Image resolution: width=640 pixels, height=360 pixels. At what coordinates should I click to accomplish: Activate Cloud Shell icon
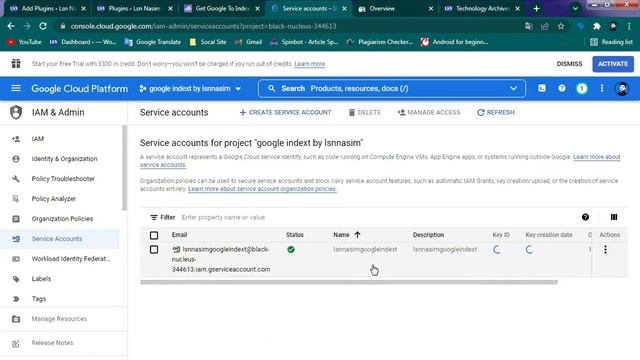[542, 88]
